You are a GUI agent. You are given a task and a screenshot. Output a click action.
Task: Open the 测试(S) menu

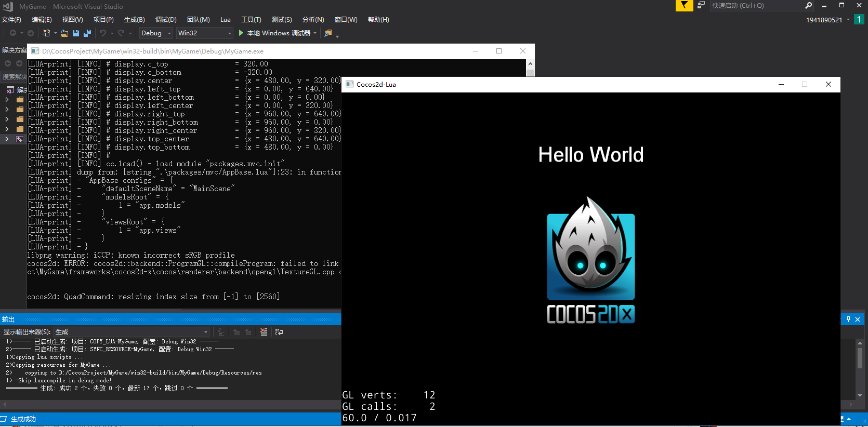click(x=282, y=20)
